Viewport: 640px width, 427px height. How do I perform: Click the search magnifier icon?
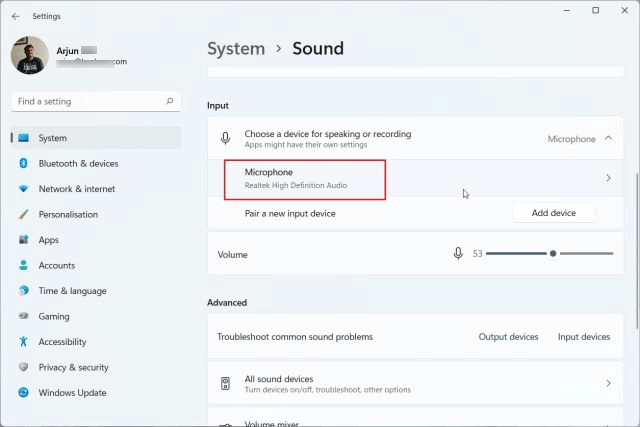(170, 101)
